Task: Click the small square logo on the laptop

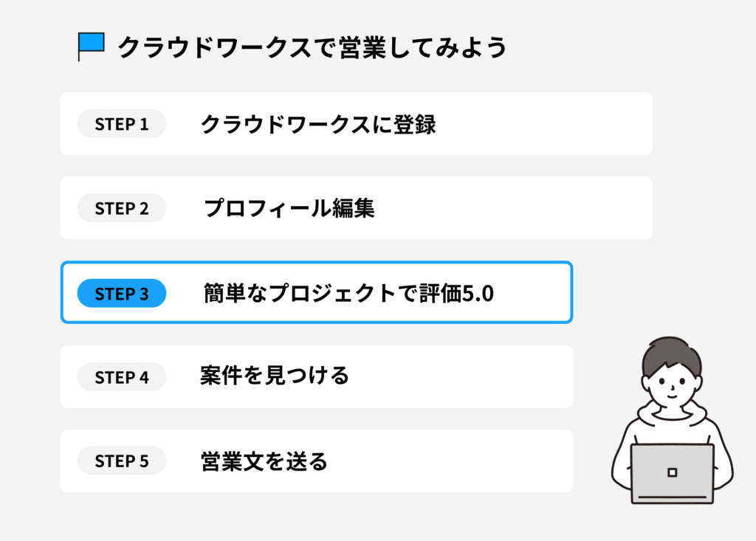Action: pyautogui.click(x=672, y=472)
